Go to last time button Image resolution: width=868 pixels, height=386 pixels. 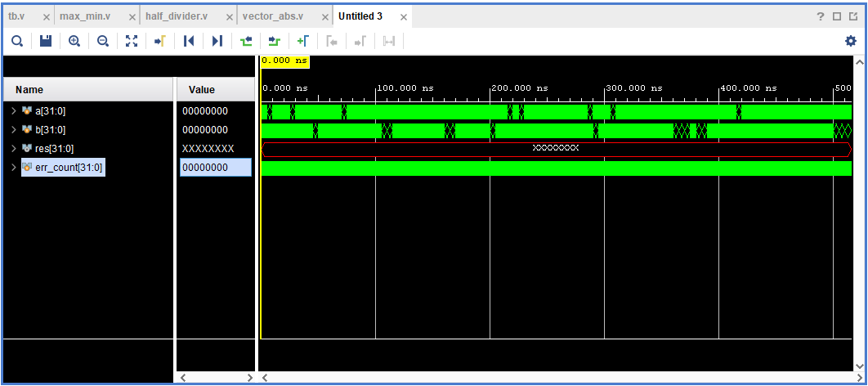tap(217, 41)
